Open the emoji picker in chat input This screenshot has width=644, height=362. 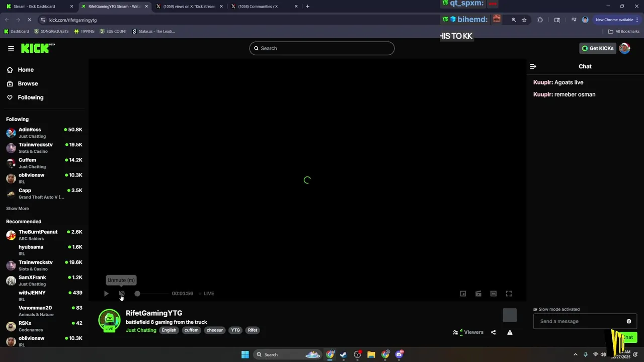629,321
